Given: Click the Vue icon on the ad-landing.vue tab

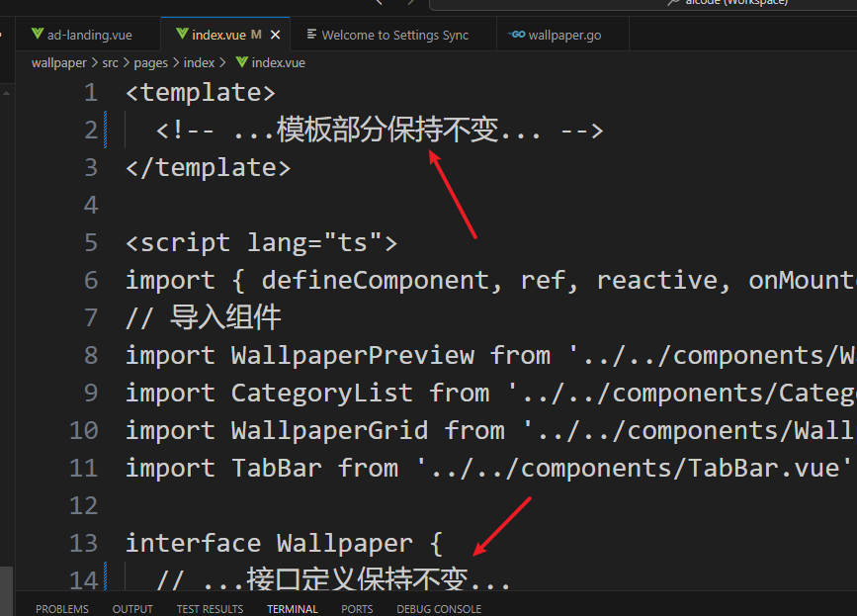Looking at the screenshot, I should (x=38, y=35).
